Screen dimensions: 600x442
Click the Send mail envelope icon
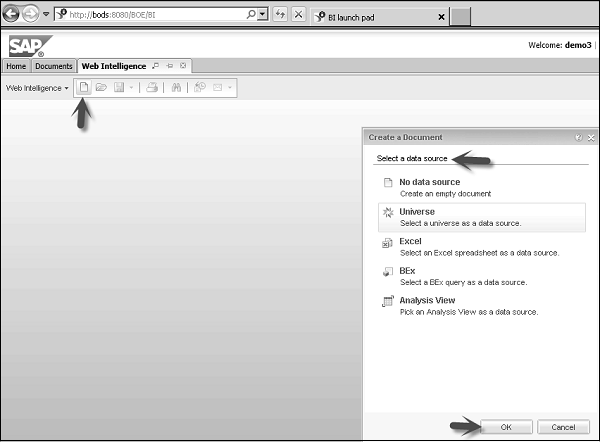click(217, 88)
